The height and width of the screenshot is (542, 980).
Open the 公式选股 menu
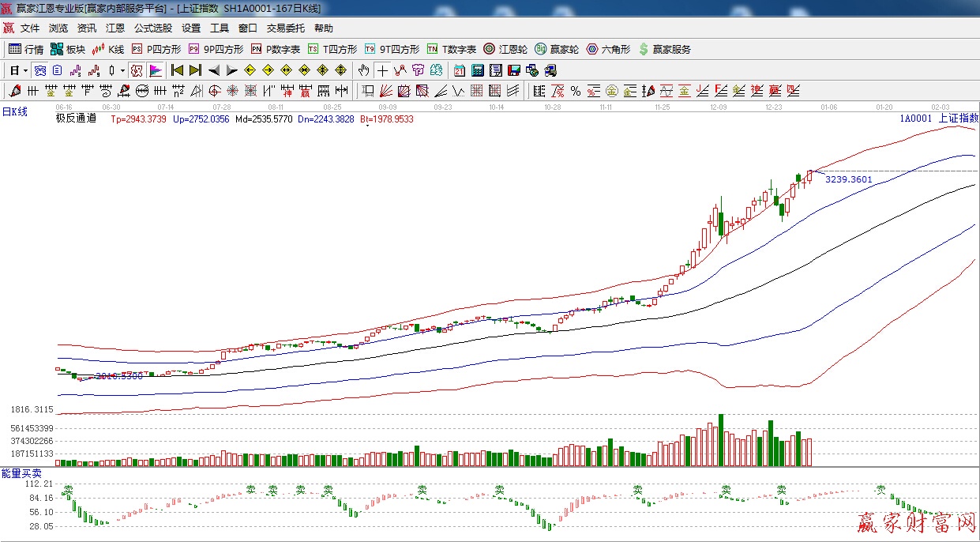(152, 28)
